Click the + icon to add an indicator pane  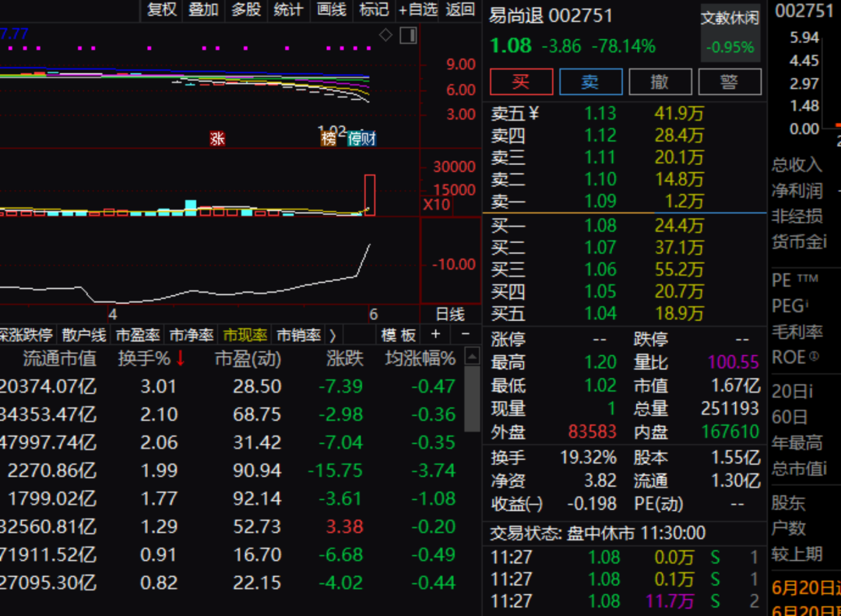[435, 335]
